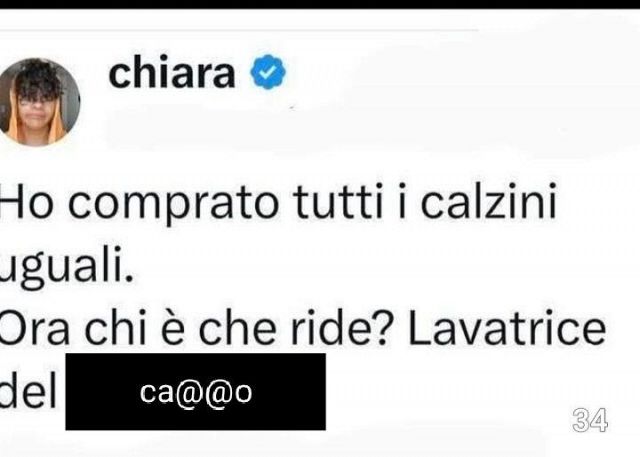640x457 pixels.
Task: Click the word uguali
Action: (x=65, y=268)
